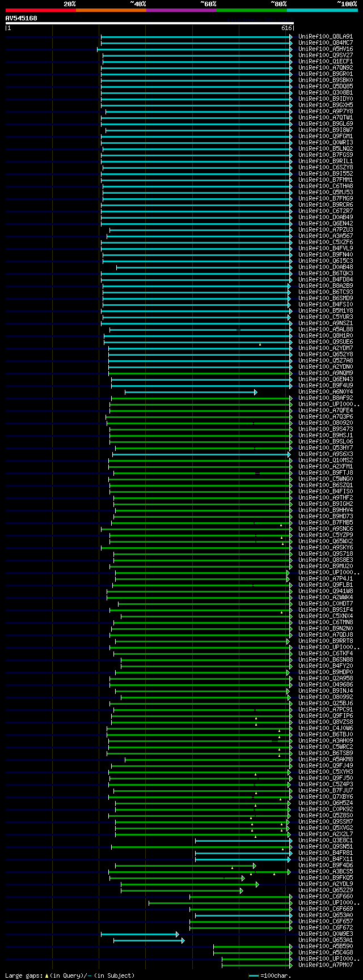The image size is (363, 980).
Task: Select label UniRef100_B8A2B9
Action: pyautogui.click(x=326, y=286)
